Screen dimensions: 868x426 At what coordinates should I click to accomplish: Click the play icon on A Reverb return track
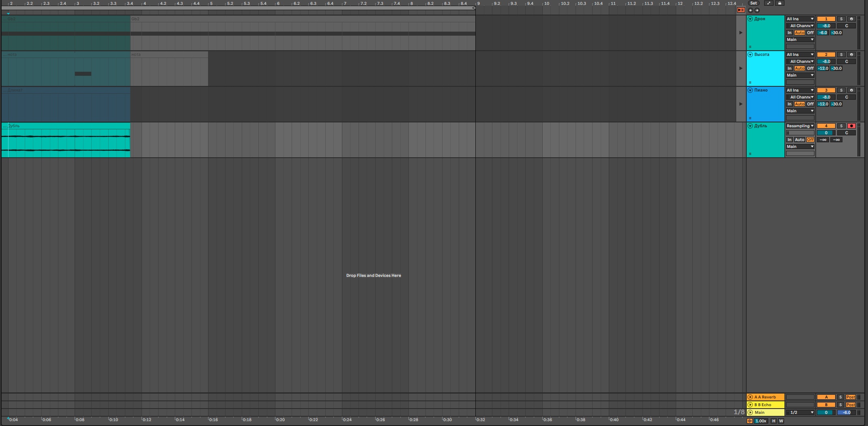pyautogui.click(x=750, y=397)
